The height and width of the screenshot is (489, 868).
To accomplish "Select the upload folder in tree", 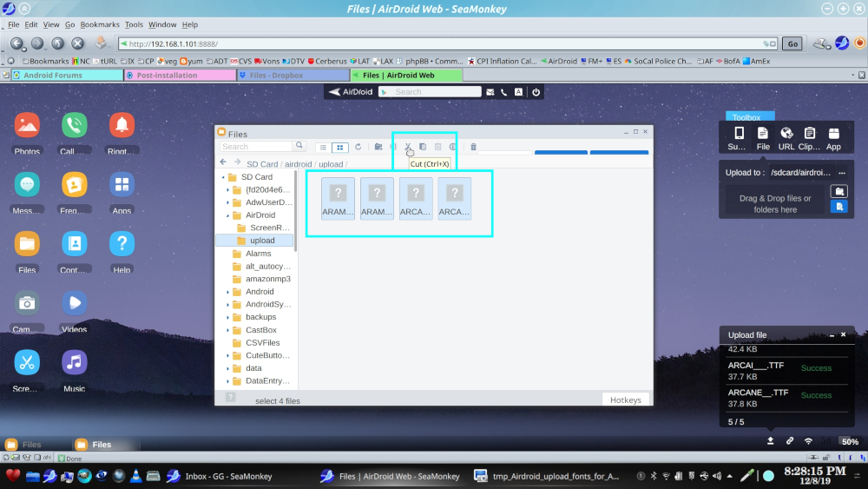I will point(255,241).
